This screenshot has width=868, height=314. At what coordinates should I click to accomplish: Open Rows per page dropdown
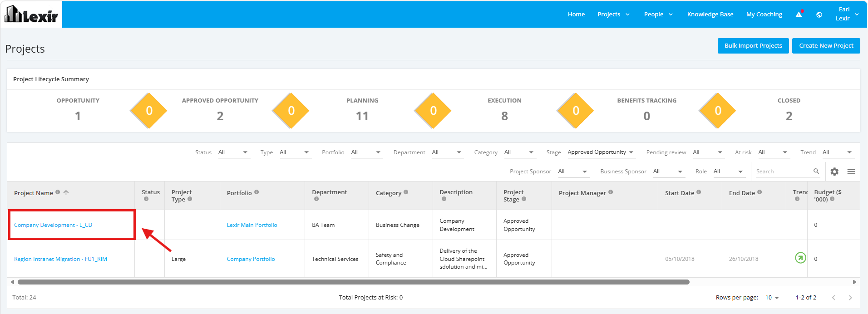click(x=772, y=298)
